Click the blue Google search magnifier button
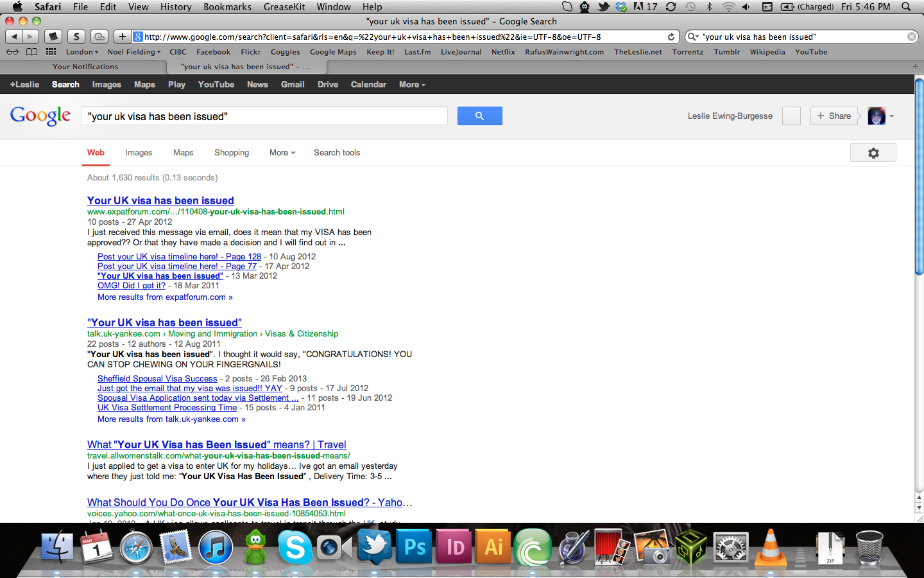Screen dimensions: 924x578 pyautogui.click(x=479, y=116)
